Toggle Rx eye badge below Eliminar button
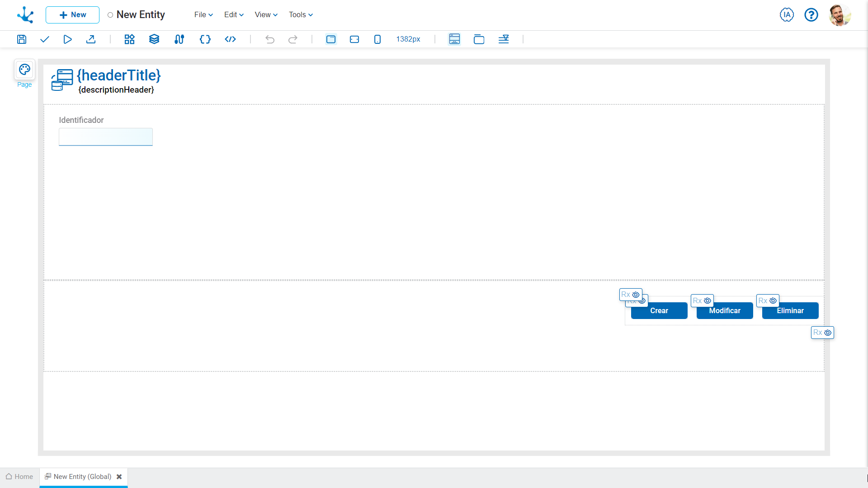868x488 pixels. pyautogui.click(x=828, y=333)
